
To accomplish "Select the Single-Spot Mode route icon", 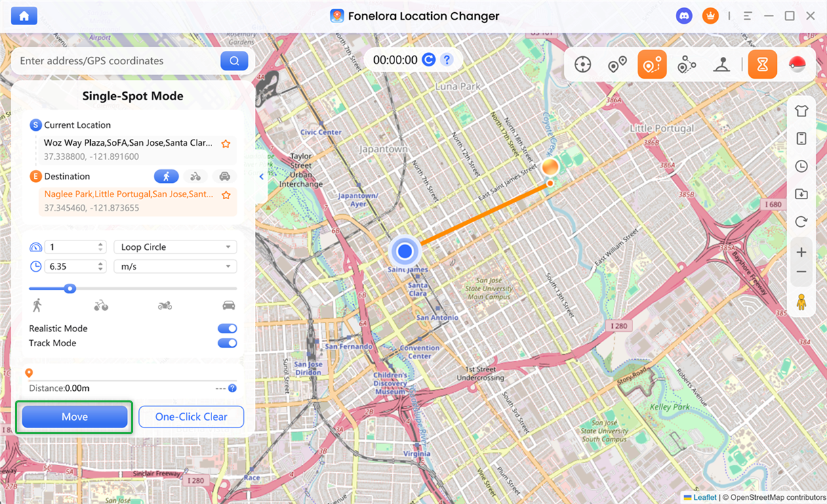I will click(x=652, y=65).
